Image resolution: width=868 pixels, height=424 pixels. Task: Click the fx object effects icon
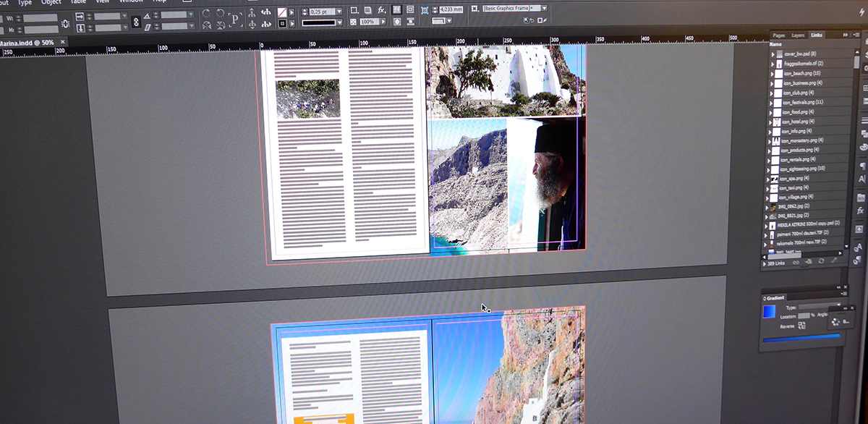tap(381, 10)
